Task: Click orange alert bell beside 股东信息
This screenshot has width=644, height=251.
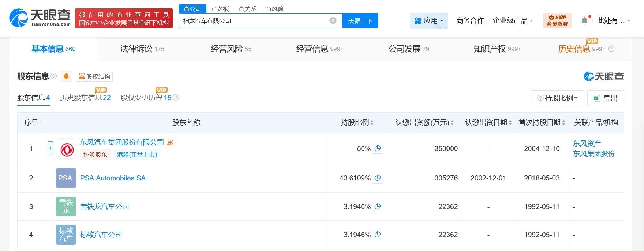Action: [66, 76]
